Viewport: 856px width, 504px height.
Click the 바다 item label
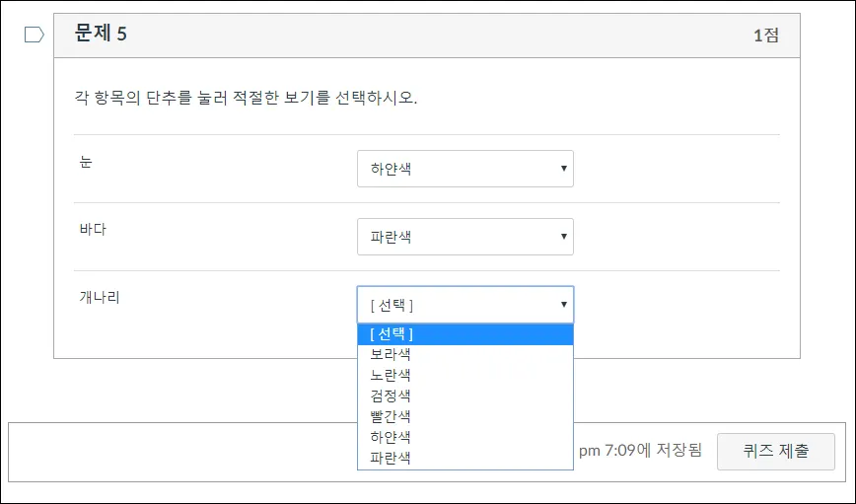point(92,230)
